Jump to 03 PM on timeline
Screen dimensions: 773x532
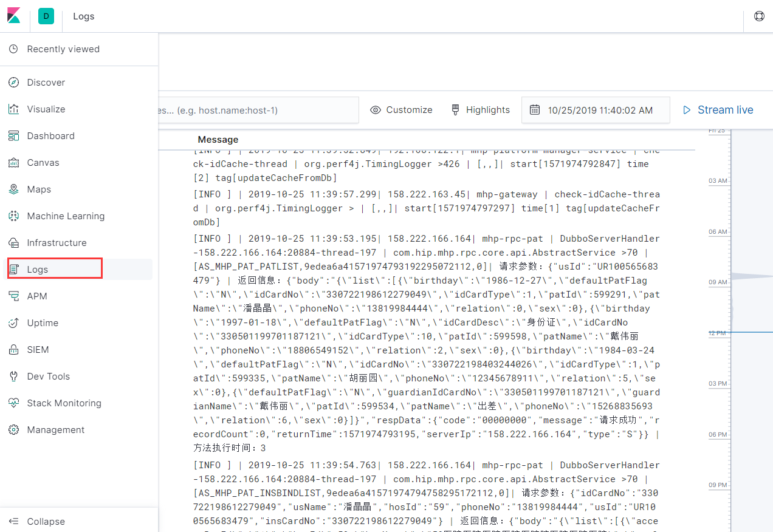pos(718,384)
